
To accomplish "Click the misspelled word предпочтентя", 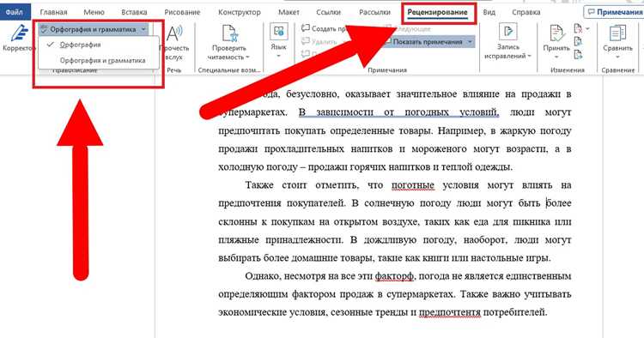I will click(x=450, y=312).
